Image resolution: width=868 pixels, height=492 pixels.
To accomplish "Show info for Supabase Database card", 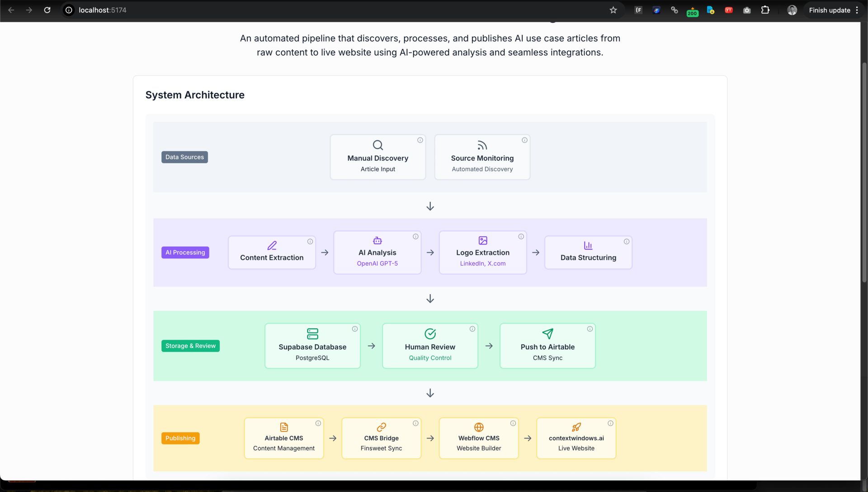I will point(355,329).
